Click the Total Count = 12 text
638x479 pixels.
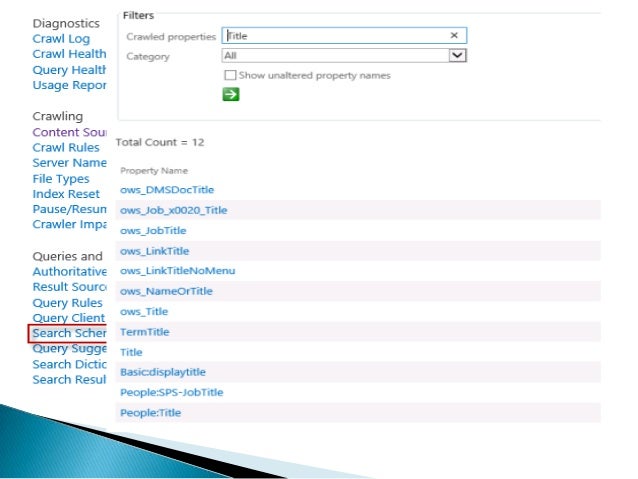[x=160, y=142]
